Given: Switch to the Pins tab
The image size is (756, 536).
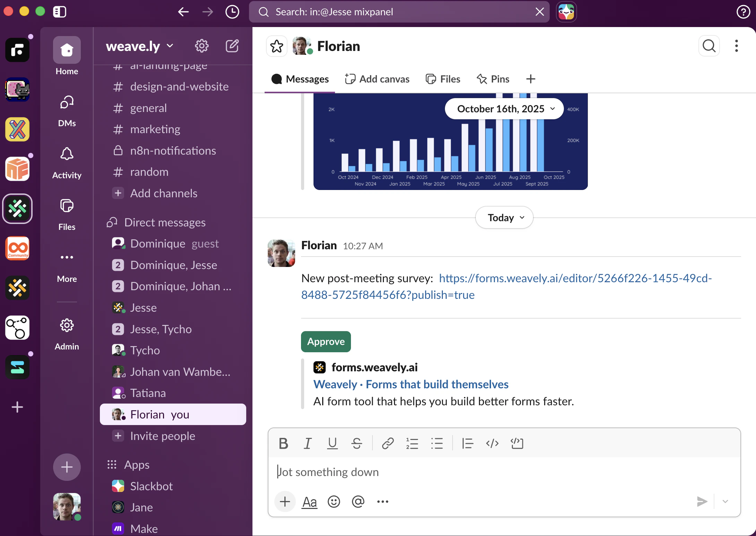Looking at the screenshot, I should (x=493, y=79).
